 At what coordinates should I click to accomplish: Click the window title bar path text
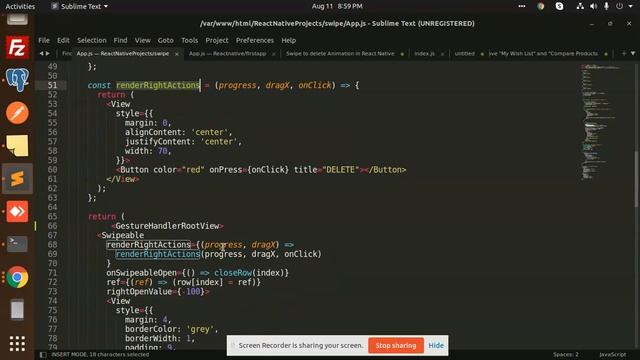pos(337,23)
